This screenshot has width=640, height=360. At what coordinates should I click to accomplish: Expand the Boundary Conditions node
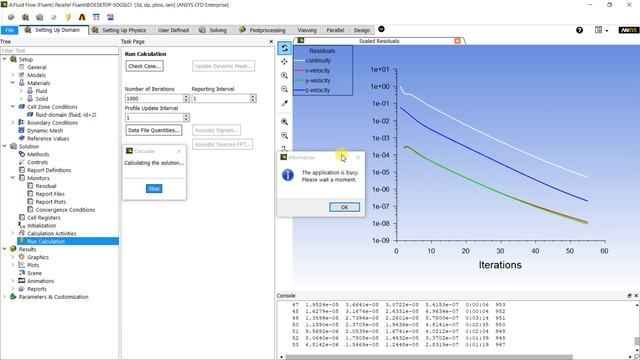point(13,122)
